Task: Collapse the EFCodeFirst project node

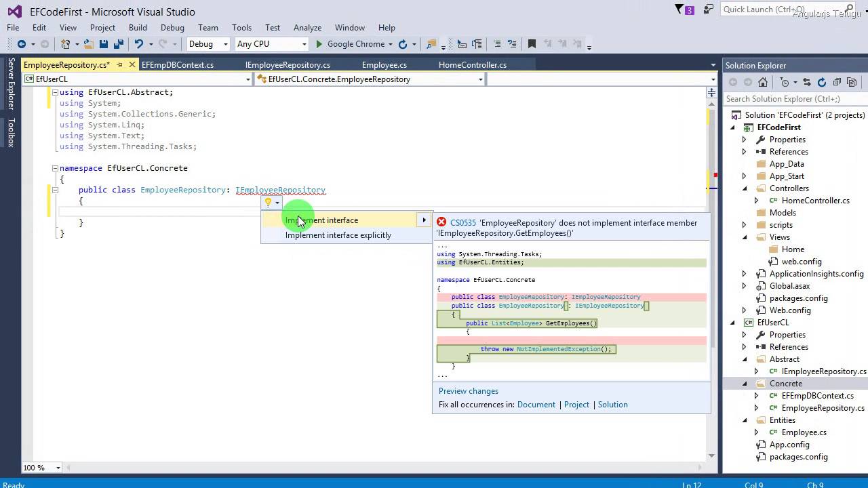Action: 732,127
